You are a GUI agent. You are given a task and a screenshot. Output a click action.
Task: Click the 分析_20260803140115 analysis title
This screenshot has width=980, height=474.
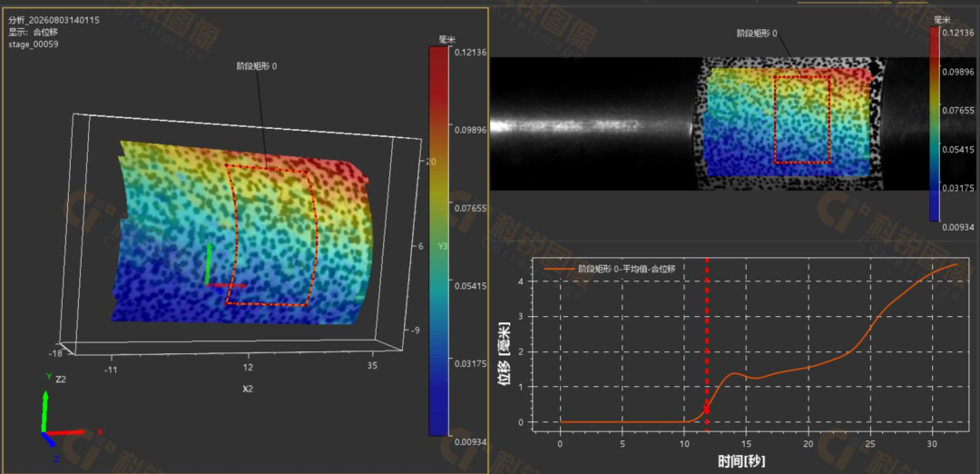tap(54, 20)
